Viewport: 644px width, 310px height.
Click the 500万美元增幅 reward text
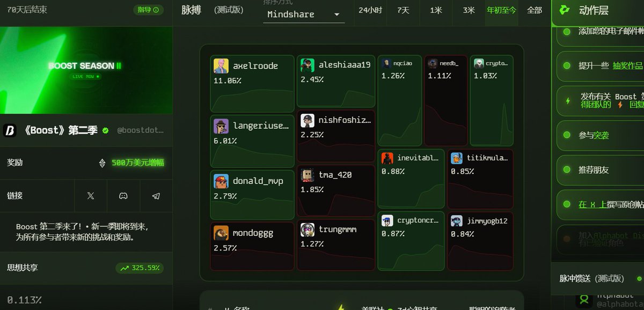tap(137, 163)
